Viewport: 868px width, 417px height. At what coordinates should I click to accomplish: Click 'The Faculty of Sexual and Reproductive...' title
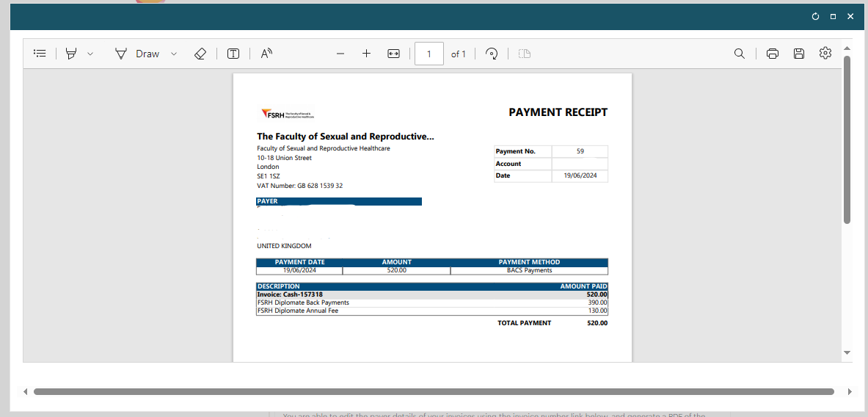(346, 137)
